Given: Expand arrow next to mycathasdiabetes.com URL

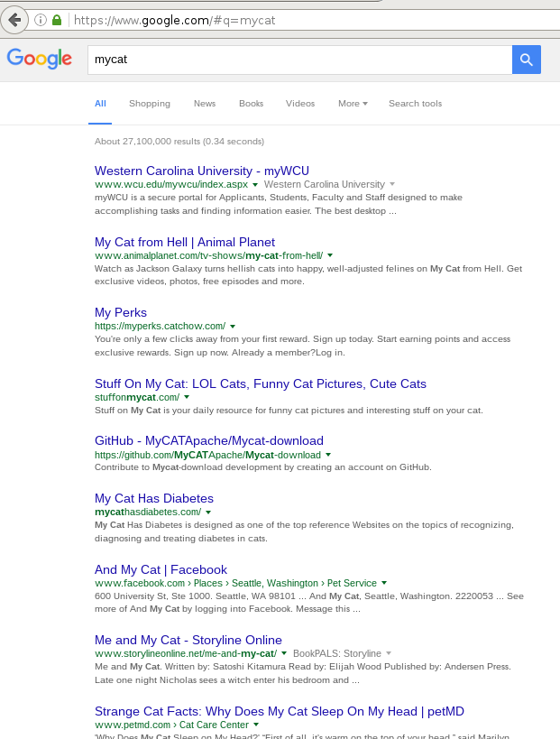Looking at the screenshot, I should coord(208,512).
